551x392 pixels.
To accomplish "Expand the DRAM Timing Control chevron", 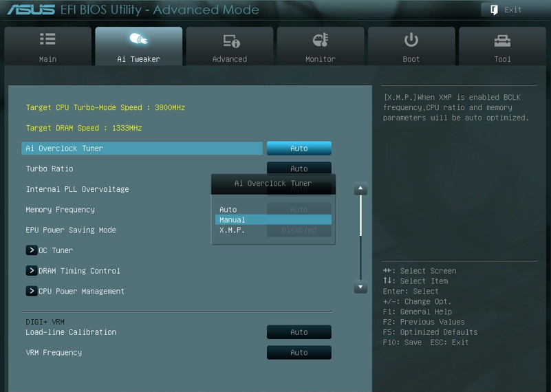I will 32,270.
